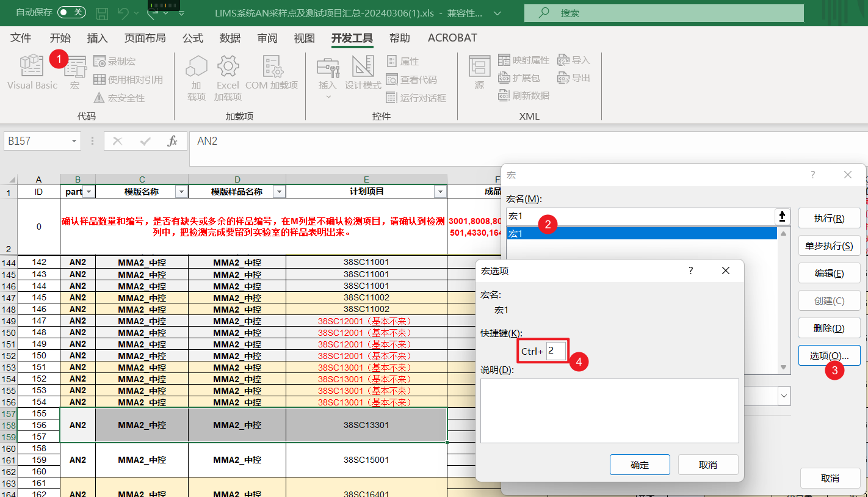Click the 源 XML source icon
The image size is (868, 497).
click(x=479, y=72)
